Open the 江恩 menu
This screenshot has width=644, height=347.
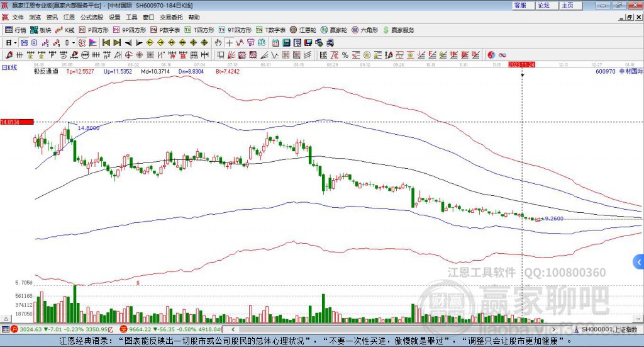(69, 17)
